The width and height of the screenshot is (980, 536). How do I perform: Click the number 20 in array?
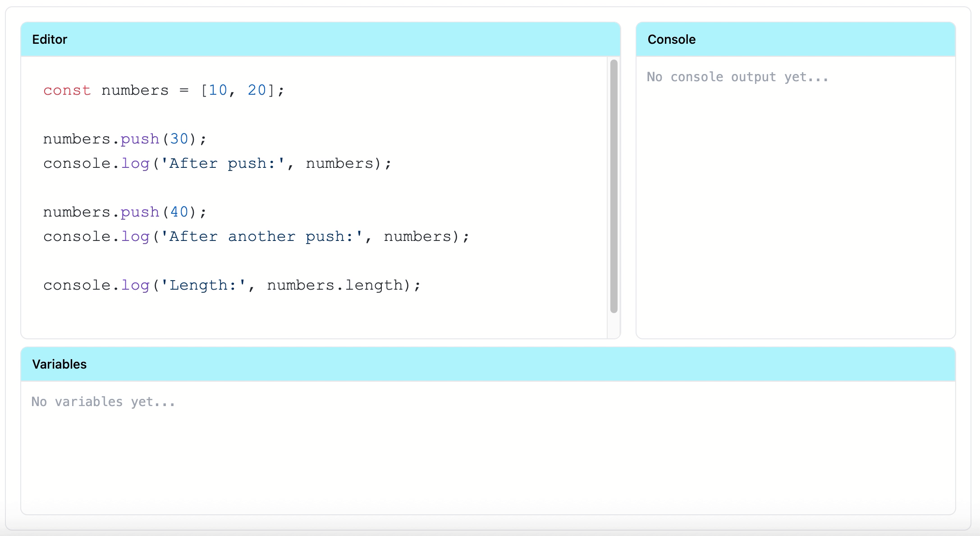point(257,90)
